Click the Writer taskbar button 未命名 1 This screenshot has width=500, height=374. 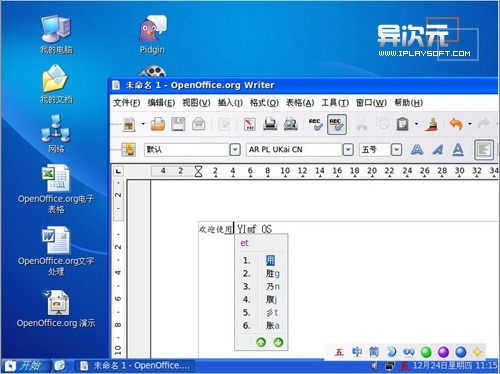point(135,366)
